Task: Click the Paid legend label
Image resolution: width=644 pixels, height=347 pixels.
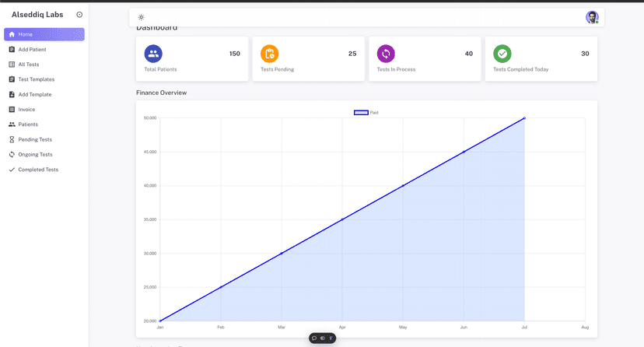Action: (x=374, y=113)
